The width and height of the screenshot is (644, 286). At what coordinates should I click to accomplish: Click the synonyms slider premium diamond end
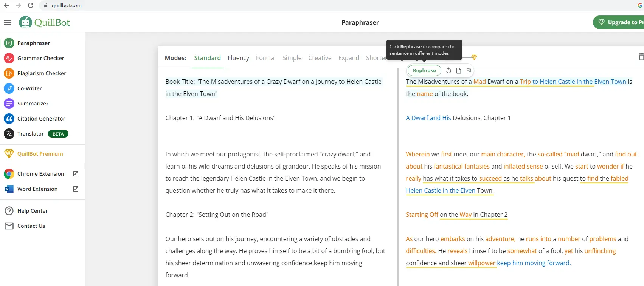click(474, 57)
